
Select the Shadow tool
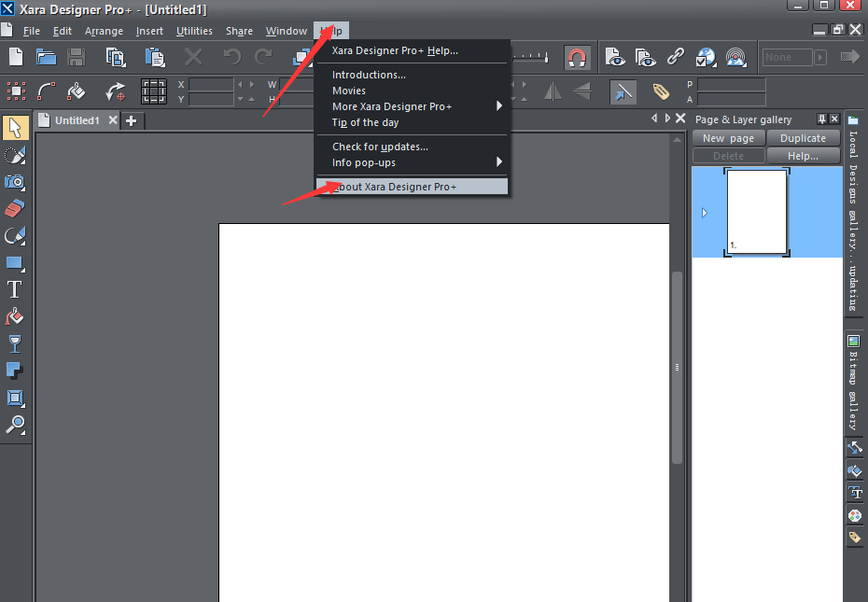(15, 371)
